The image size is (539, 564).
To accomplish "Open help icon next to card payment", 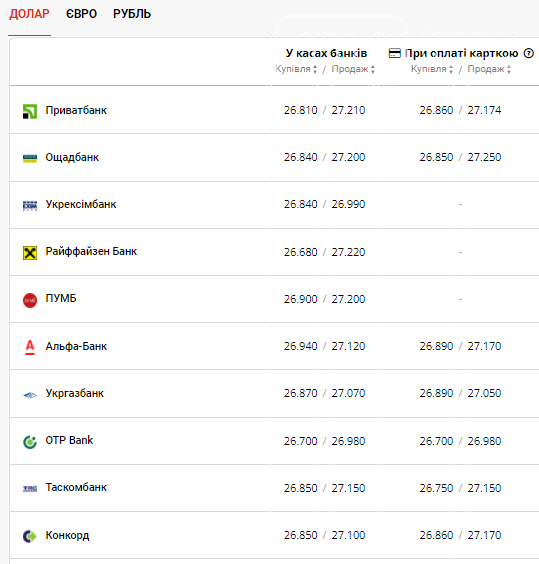I will 529,53.
